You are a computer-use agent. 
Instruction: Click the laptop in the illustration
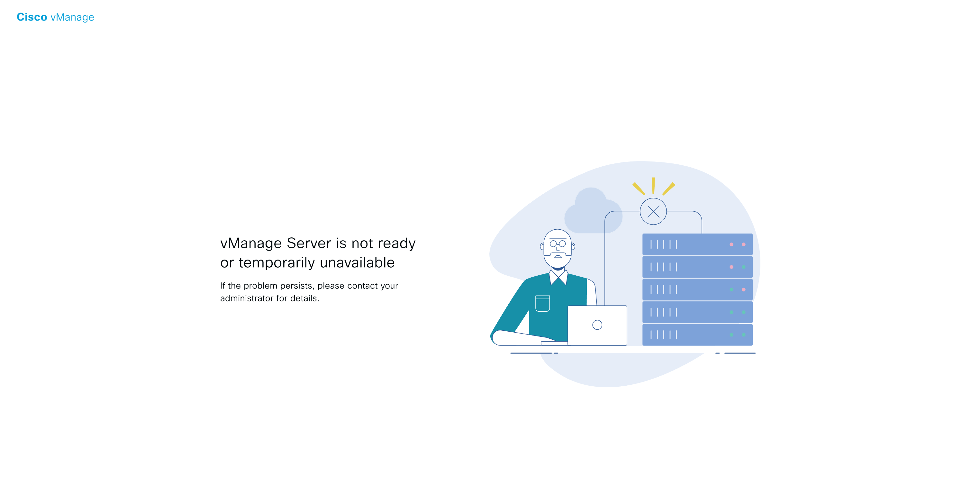[597, 326]
